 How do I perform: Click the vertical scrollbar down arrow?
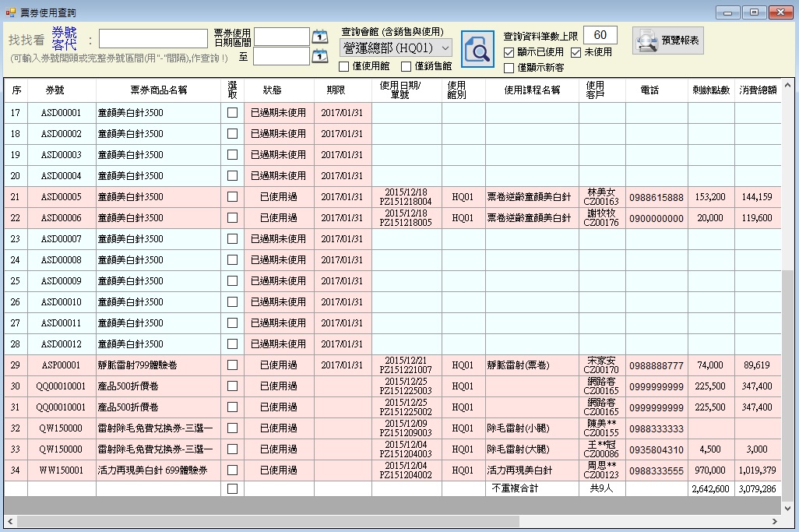pos(788,507)
